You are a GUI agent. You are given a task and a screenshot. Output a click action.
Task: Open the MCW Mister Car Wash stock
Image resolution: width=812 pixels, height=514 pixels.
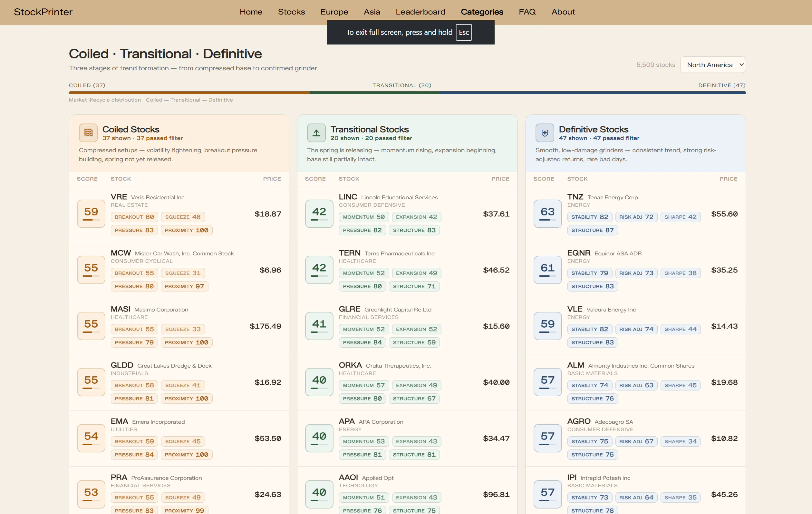pos(179,270)
